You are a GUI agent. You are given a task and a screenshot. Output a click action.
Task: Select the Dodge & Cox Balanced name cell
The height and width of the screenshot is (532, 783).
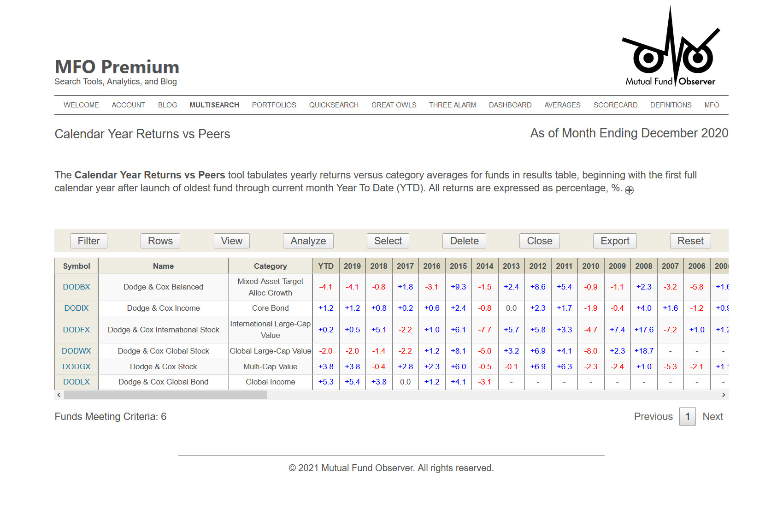(164, 287)
